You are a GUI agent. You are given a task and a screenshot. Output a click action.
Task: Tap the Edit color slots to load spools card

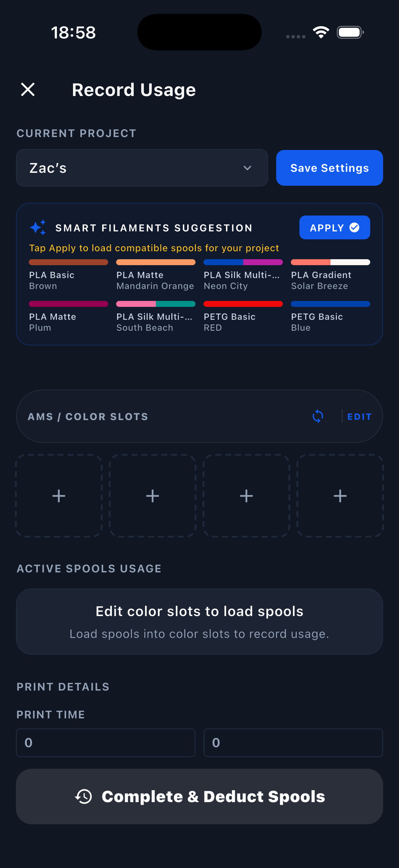(x=199, y=621)
